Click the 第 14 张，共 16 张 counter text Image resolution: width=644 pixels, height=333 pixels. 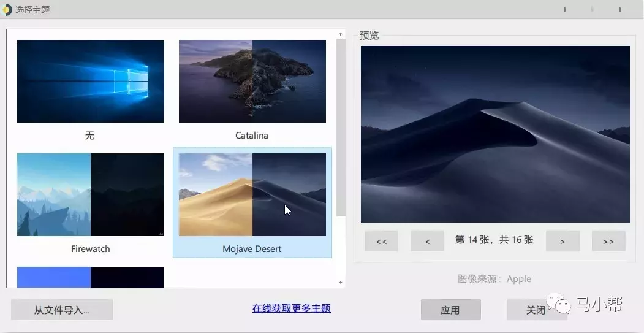point(494,240)
